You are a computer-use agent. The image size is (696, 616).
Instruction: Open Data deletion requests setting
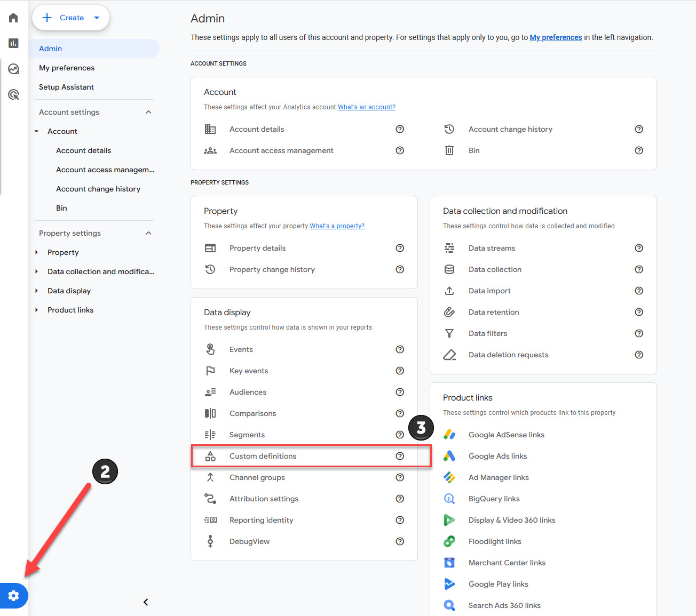click(508, 355)
